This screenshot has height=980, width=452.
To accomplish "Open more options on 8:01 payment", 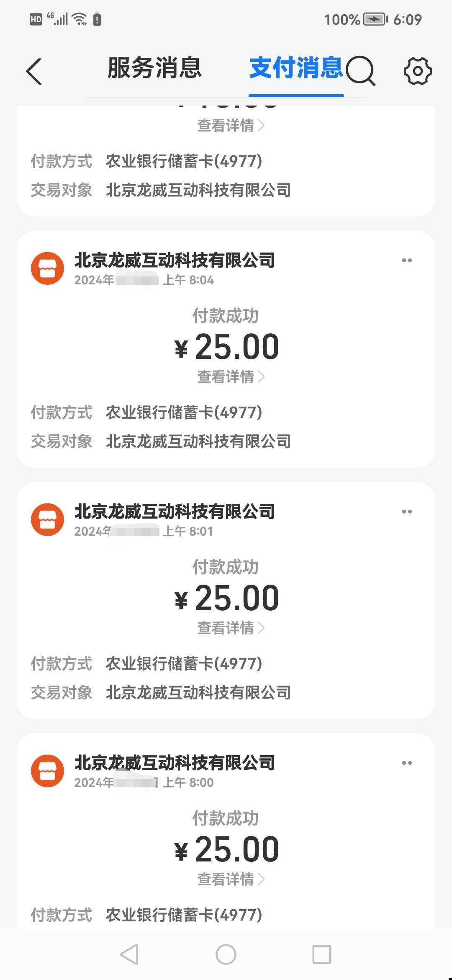I will (x=407, y=512).
